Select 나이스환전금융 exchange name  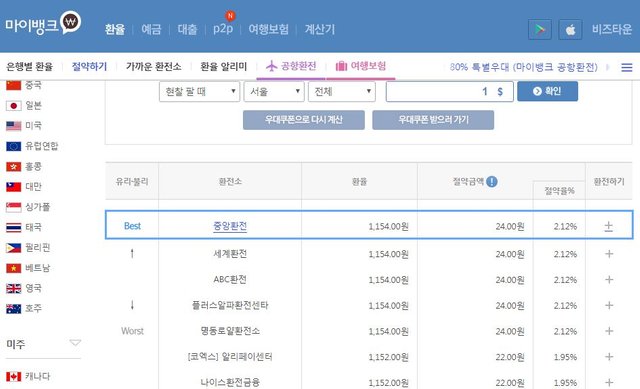pos(230,382)
